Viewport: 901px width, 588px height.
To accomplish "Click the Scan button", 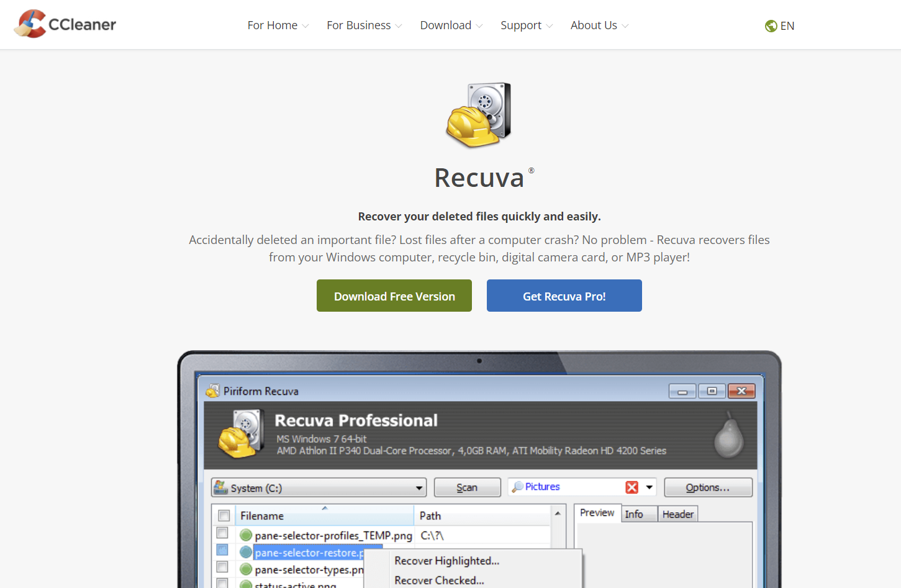I will [467, 488].
